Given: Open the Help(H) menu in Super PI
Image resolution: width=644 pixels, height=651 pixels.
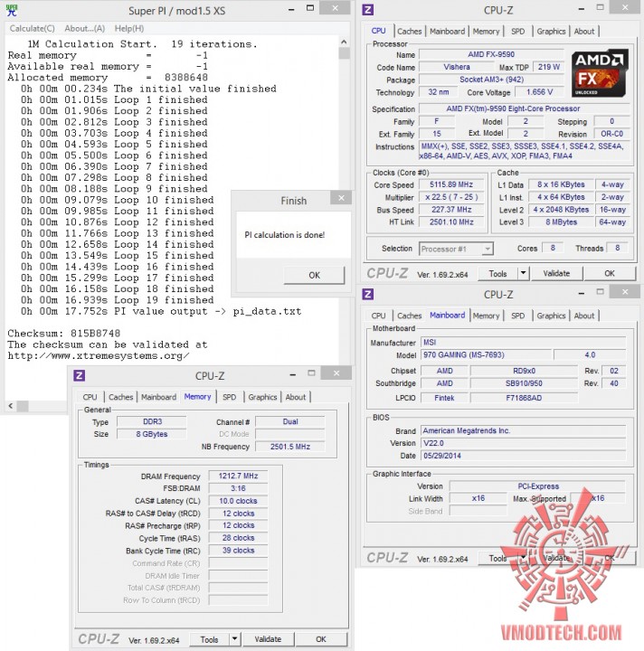Looking at the screenshot, I should point(129,28).
